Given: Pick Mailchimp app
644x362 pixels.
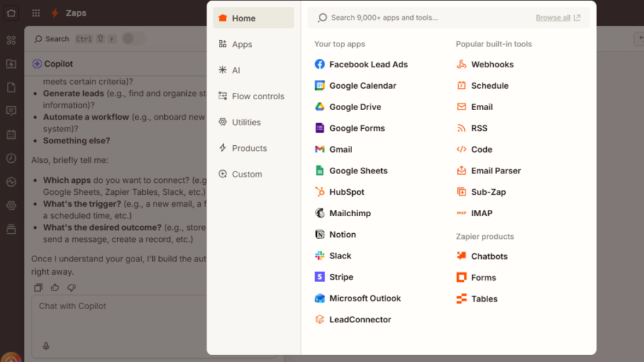Looking at the screenshot, I should (x=343, y=214).
